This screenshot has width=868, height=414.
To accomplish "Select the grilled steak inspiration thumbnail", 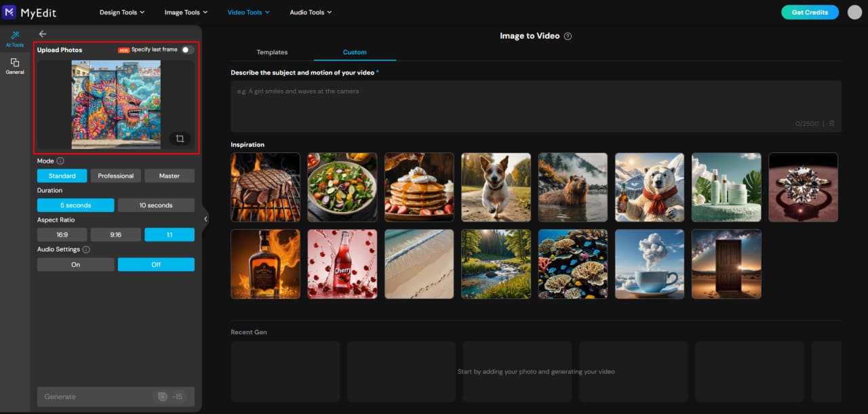I will tap(265, 187).
